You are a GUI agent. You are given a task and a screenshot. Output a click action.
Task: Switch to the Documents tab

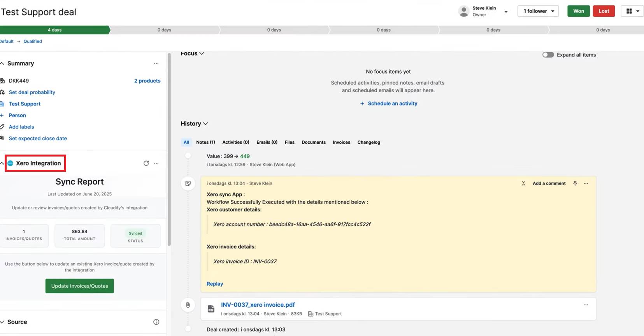[x=314, y=142]
